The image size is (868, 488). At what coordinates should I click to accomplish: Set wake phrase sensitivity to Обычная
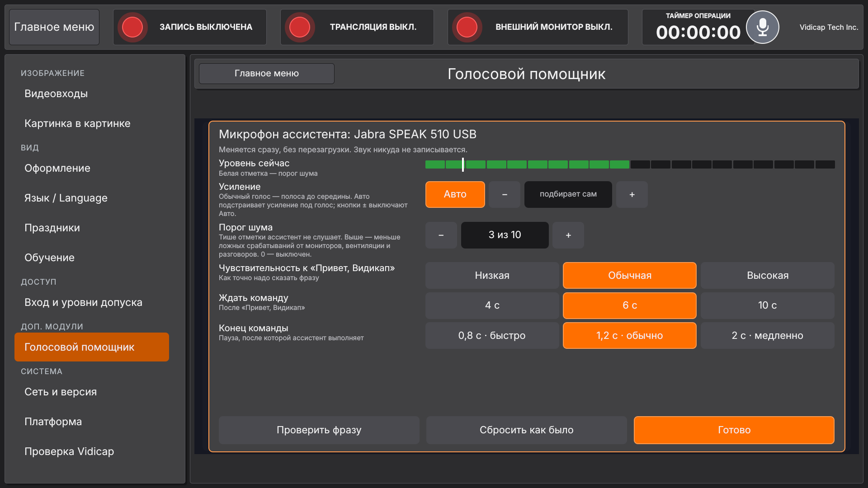pyautogui.click(x=630, y=276)
